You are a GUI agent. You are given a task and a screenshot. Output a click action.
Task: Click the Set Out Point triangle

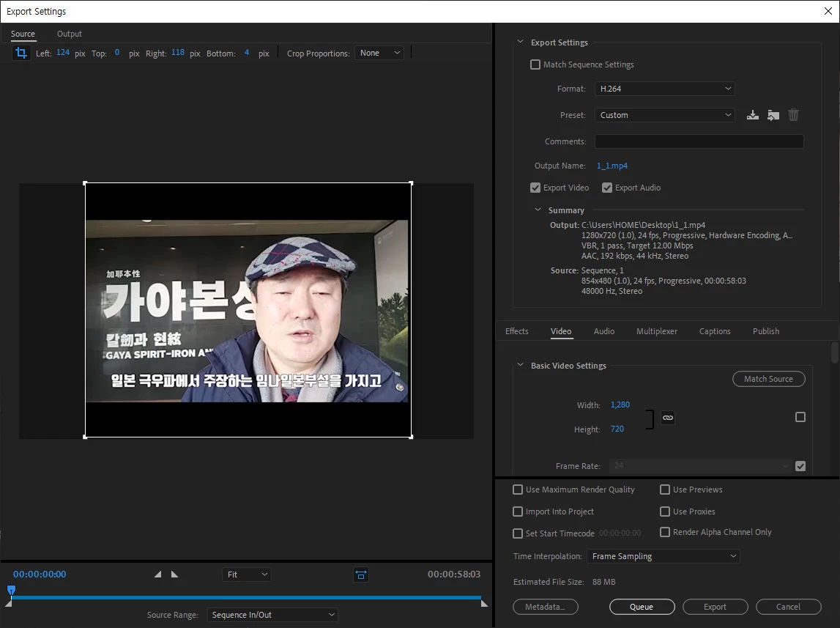click(x=174, y=575)
